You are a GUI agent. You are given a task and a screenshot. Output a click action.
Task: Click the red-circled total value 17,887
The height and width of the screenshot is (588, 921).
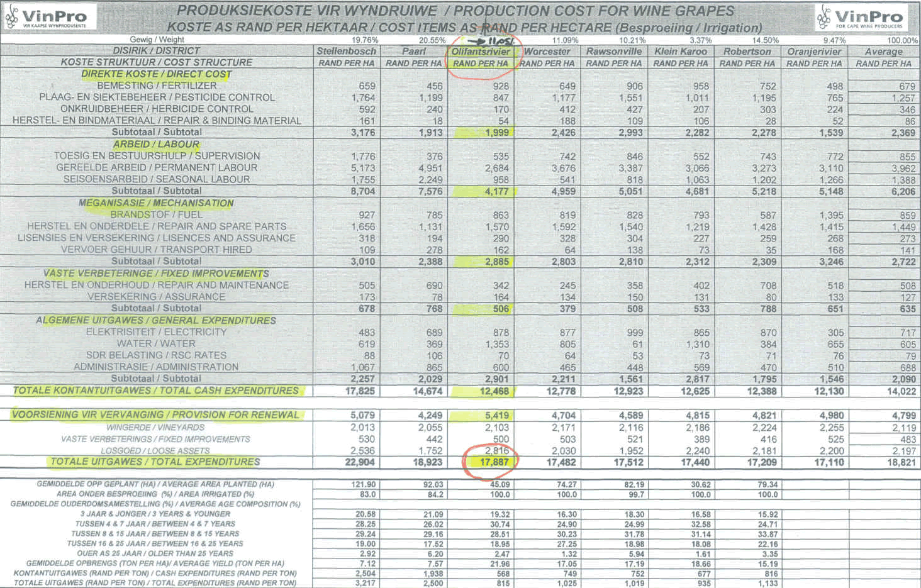tap(492, 462)
